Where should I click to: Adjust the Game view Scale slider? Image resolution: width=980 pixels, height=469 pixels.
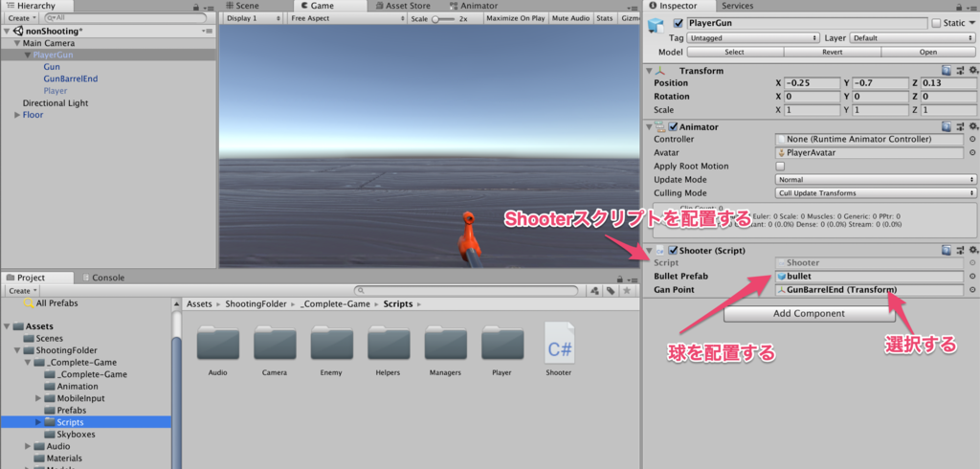point(444,19)
